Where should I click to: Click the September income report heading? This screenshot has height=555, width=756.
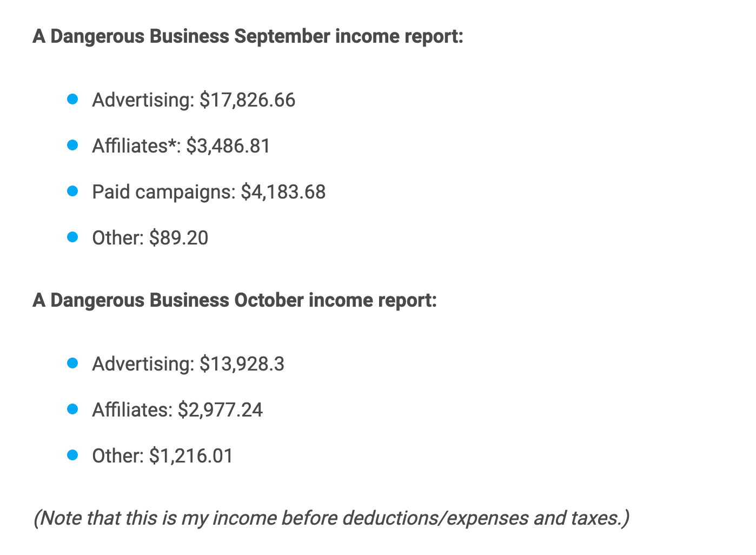pyautogui.click(x=248, y=37)
